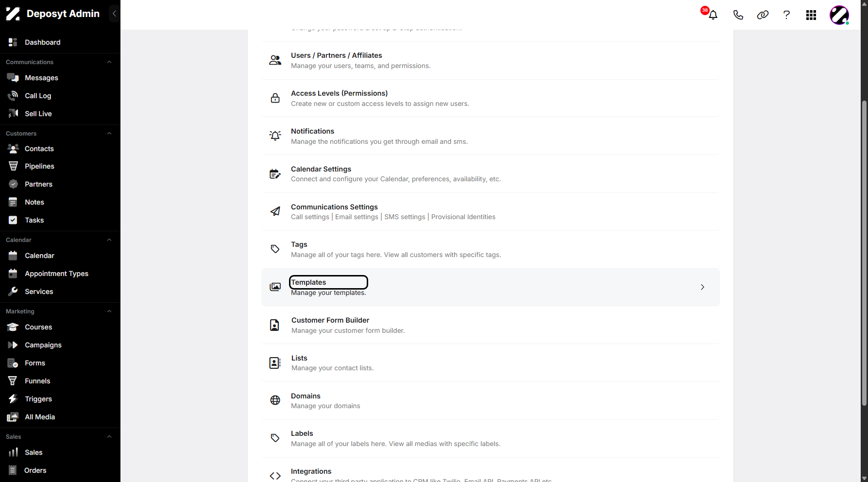Viewport: 868px width, 482px height.
Task: Click the link chain icon in header
Action: [x=763, y=15]
